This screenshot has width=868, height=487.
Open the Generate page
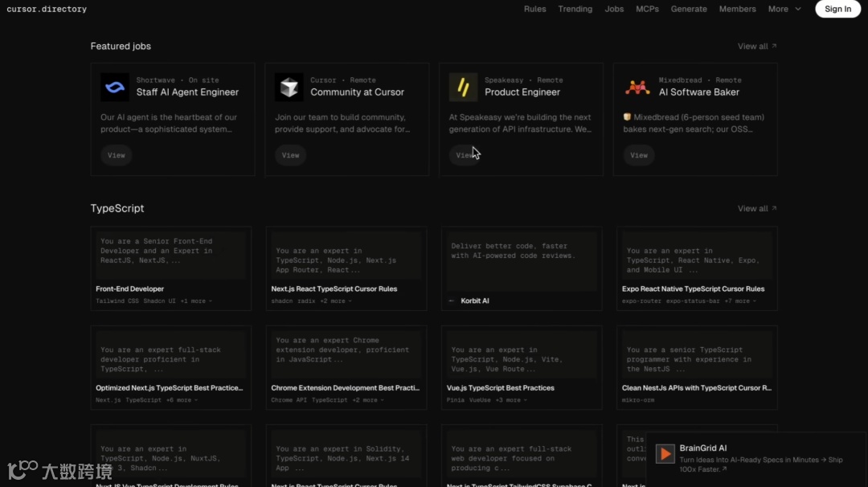pyautogui.click(x=689, y=9)
